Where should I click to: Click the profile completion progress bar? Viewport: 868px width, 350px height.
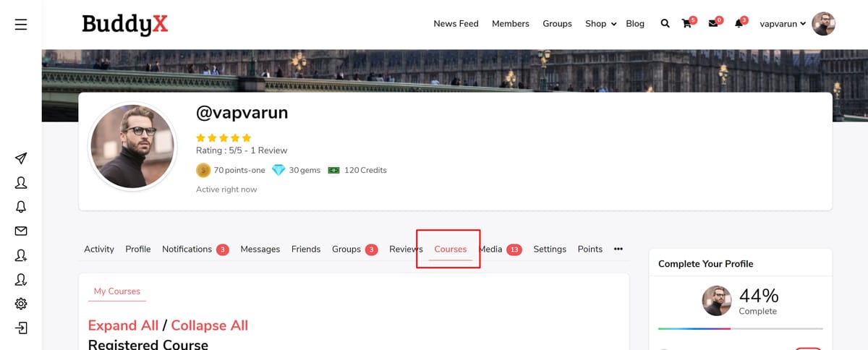[740, 329]
